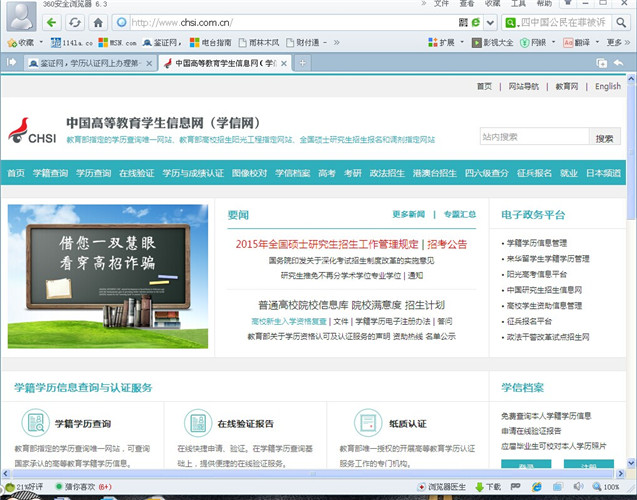
Task: Open the 四六级查分 navigation item
Action: click(x=486, y=173)
